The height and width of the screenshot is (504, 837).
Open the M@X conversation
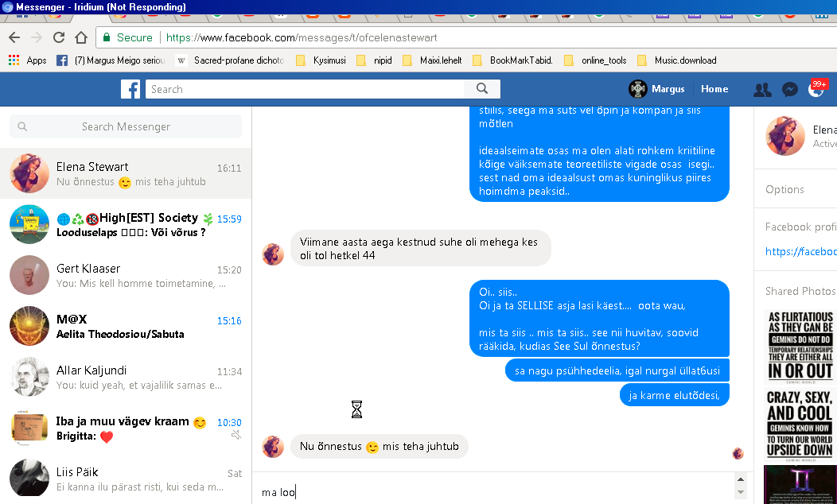pyautogui.click(x=126, y=326)
